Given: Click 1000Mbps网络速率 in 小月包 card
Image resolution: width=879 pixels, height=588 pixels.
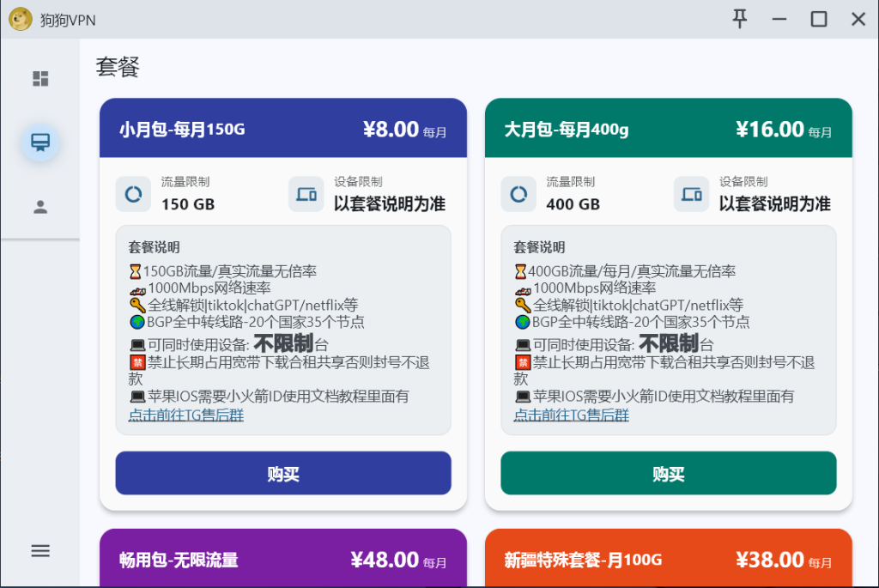Looking at the screenshot, I should click(209, 288).
